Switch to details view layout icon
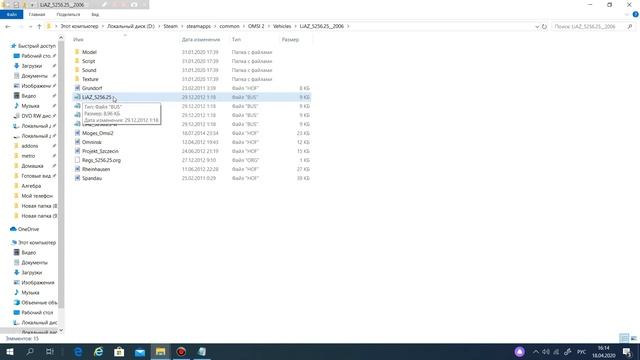 (x=624, y=338)
